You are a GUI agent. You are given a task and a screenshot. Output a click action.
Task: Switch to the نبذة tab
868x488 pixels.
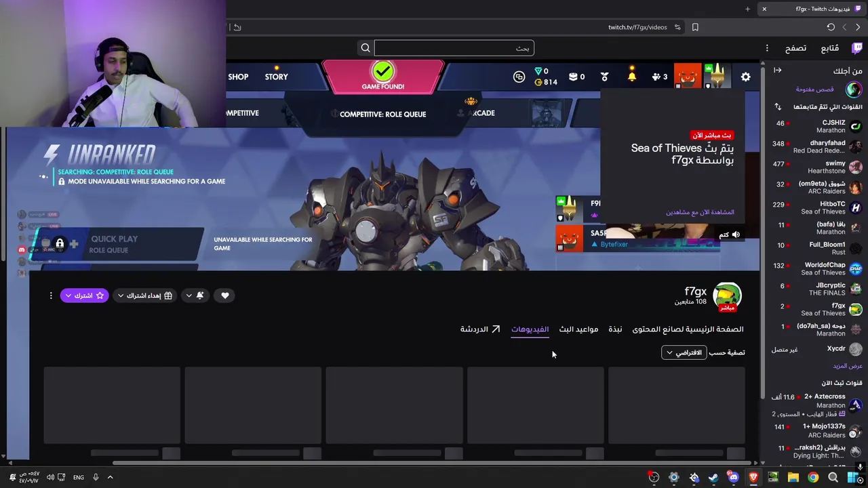pos(615,329)
